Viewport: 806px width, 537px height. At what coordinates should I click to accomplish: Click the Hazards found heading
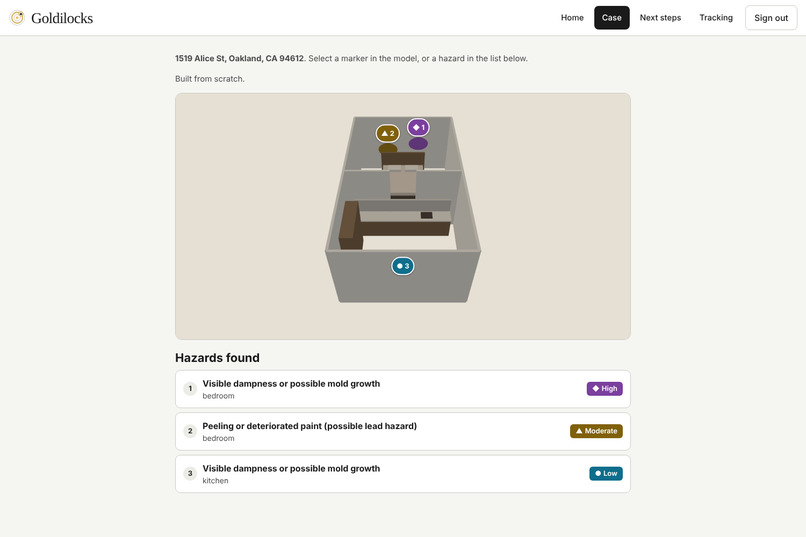pos(217,358)
